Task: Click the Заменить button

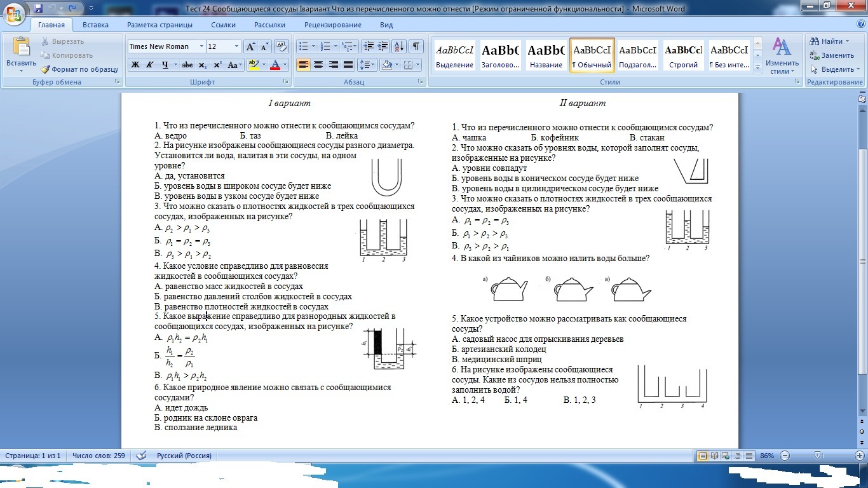Action: click(832, 55)
